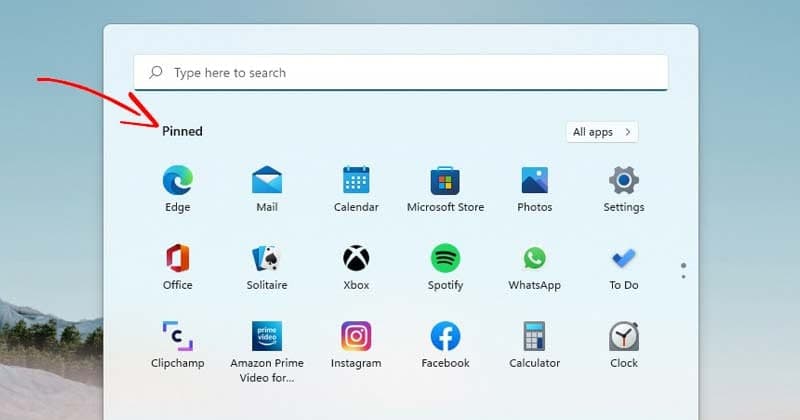Open Spotify from pinned apps
Image resolution: width=800 pixels, height=420 pixels.
445,266
